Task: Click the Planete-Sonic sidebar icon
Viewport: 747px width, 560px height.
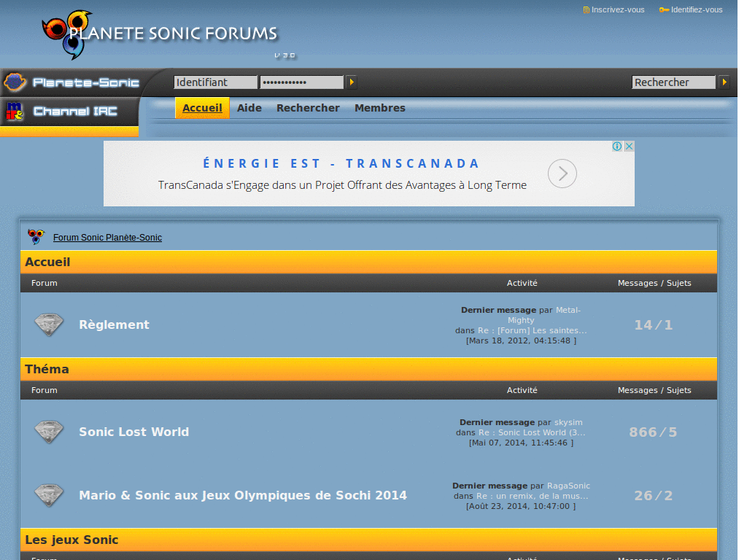Action: point(15,82)
